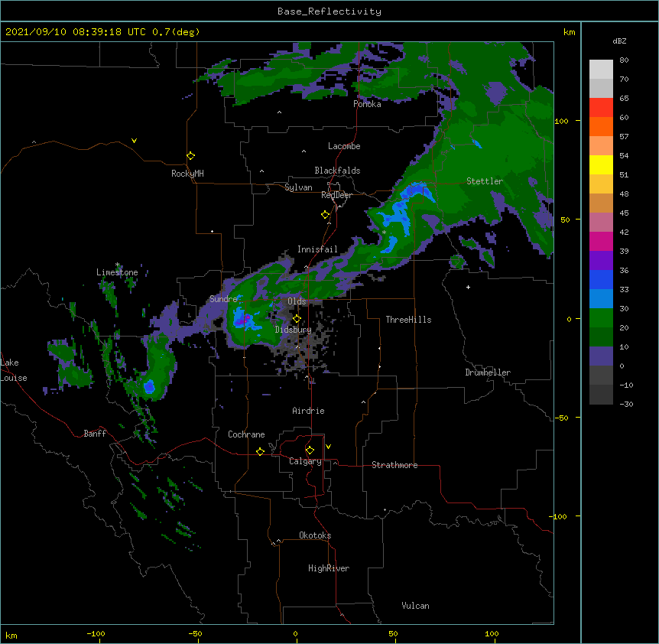Click the Strathmore label
The width and height of the screenshot is (659, 644).
pyautogui.click(x=394, y=465)
